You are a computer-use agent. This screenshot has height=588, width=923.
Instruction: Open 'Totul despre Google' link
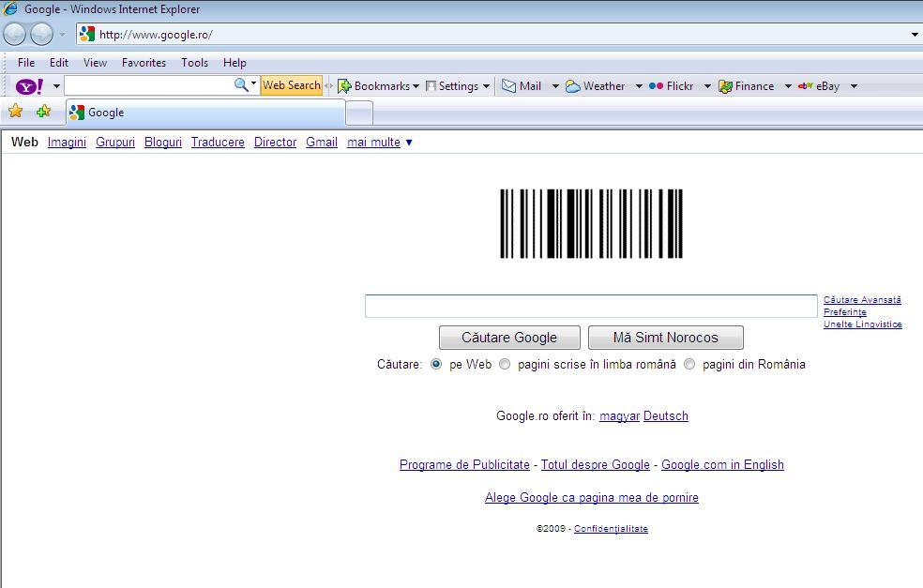coord(594,464)
